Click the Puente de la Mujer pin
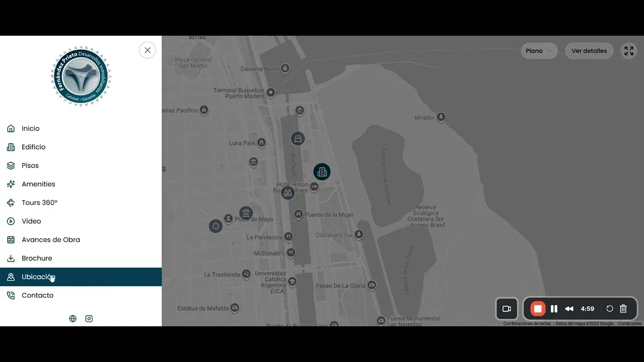 (298, 214)
